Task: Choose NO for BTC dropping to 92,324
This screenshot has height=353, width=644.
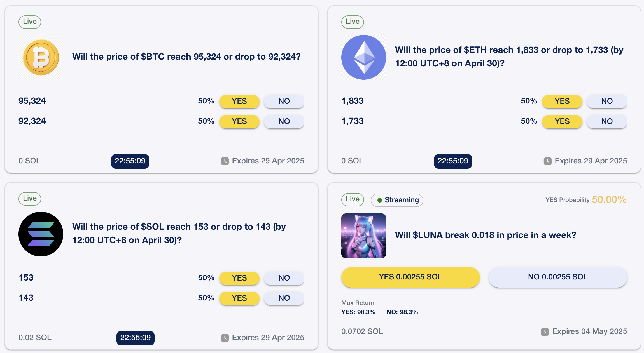Action: [284, 121]
